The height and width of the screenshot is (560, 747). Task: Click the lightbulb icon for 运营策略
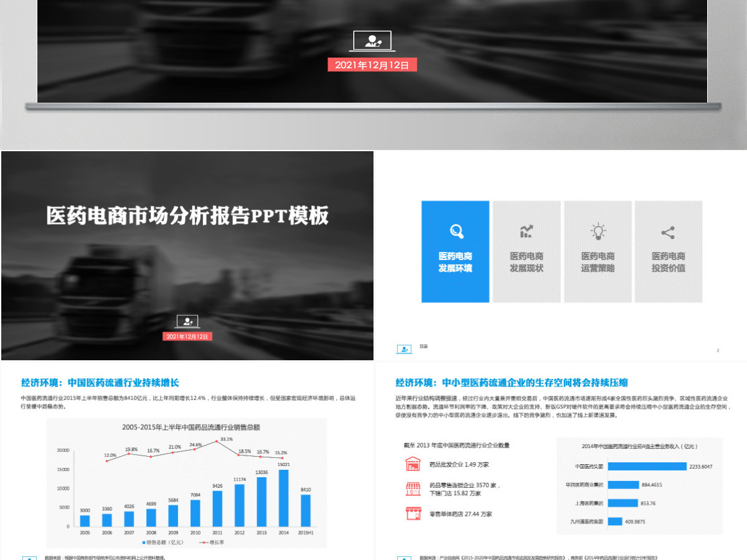click(598, 231)
